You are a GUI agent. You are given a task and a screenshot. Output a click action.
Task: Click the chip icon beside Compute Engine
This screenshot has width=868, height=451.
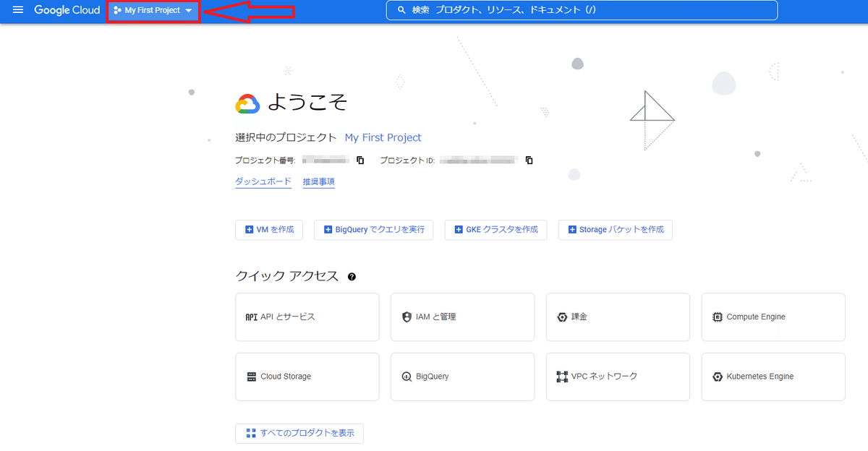coord(718,317)
